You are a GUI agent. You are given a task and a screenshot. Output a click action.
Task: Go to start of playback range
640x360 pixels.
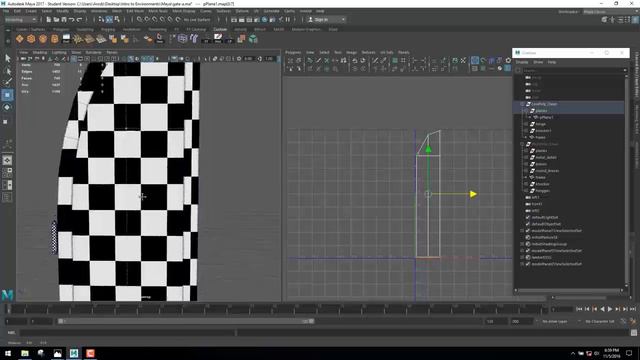(579, 309)
